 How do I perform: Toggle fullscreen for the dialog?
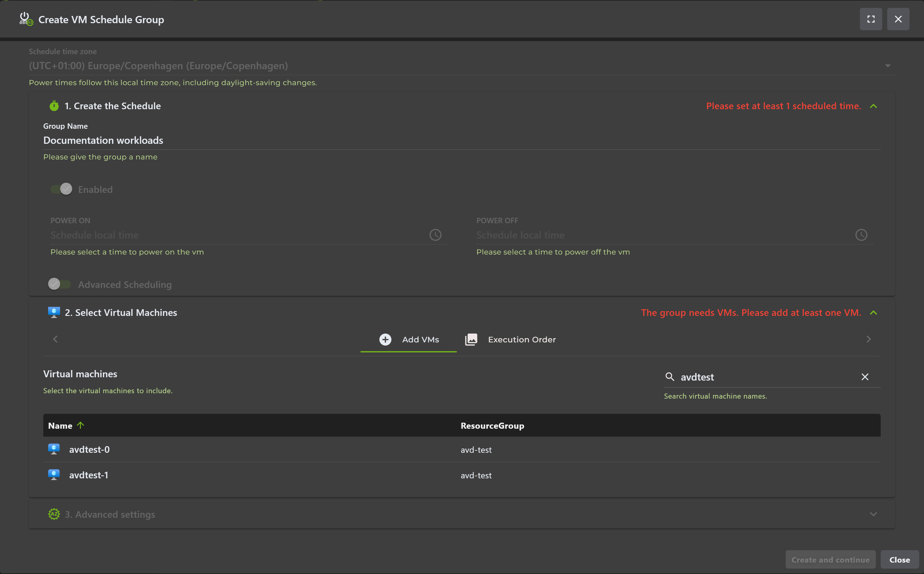click(870, 19)
